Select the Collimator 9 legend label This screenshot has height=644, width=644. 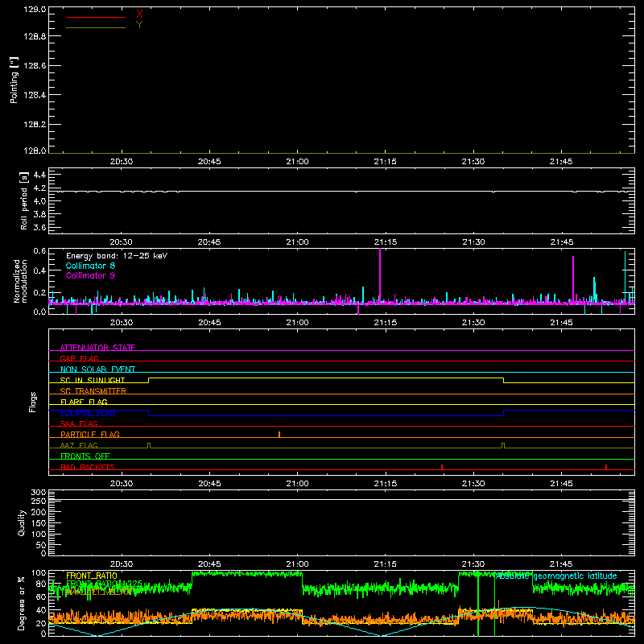[x=90, y=275]
